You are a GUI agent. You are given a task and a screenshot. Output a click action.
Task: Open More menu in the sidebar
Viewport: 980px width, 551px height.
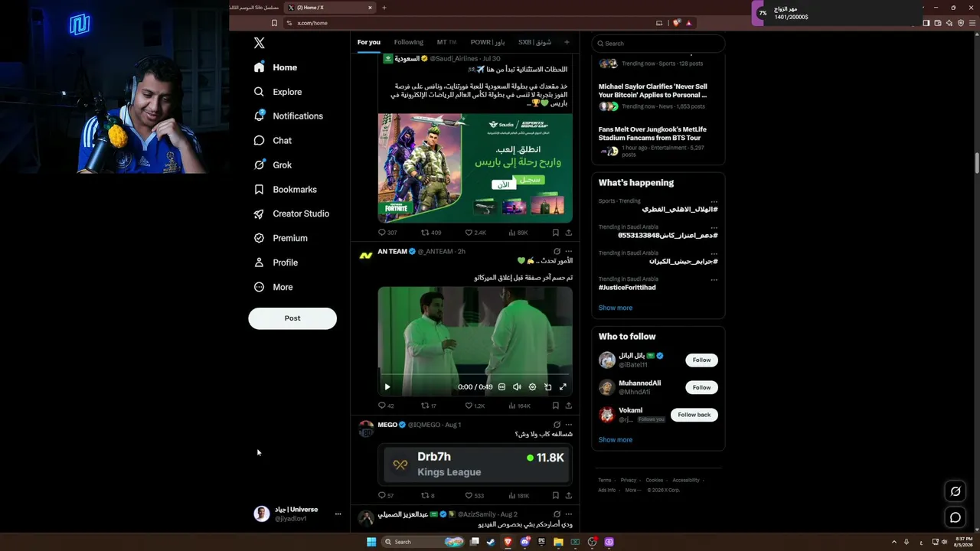pyautogui.click(x=273, y=288)
